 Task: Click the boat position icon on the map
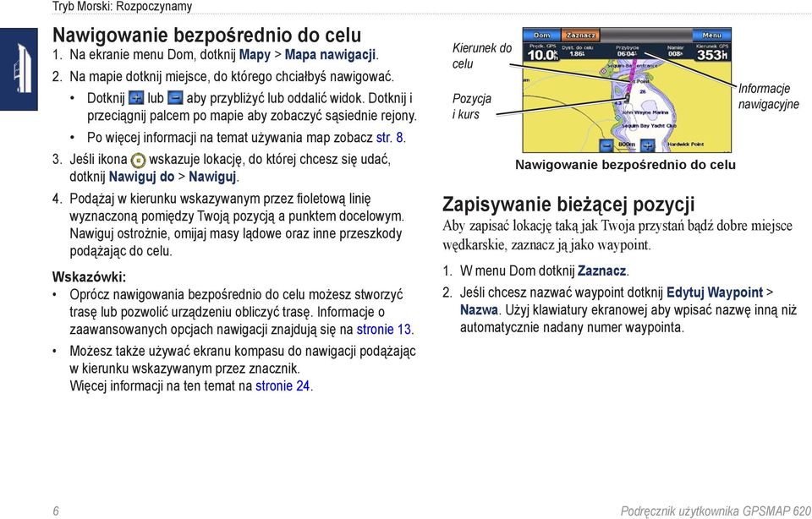point(627,97)
